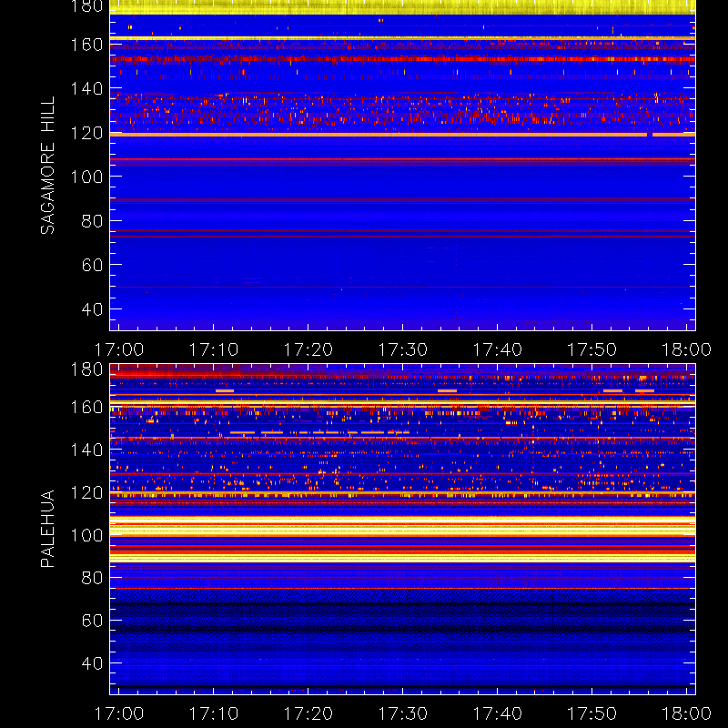Select the 120 tick label on Sagamore Hill axis
Image resolution: width=728 pixels, height=728 pixels.
coord(86,133)
